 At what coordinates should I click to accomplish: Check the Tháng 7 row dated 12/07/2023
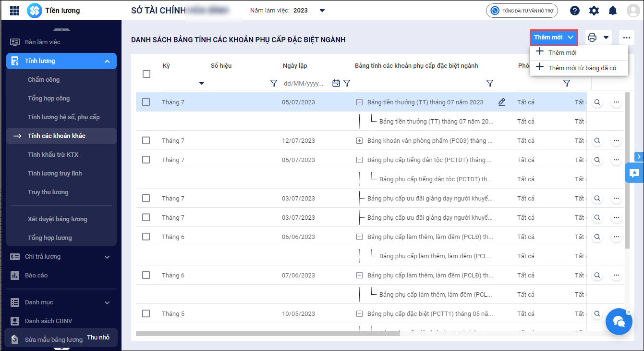coord(146,140)
